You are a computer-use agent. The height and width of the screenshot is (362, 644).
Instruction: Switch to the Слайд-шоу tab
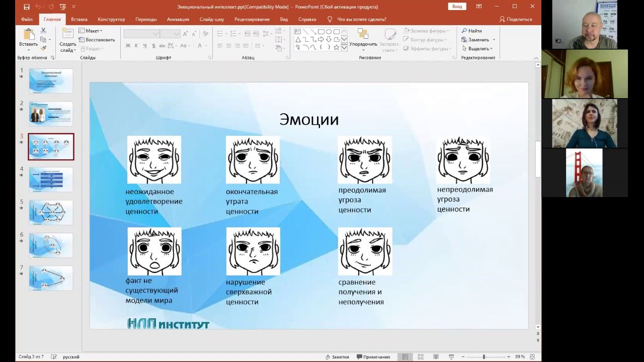212,19
